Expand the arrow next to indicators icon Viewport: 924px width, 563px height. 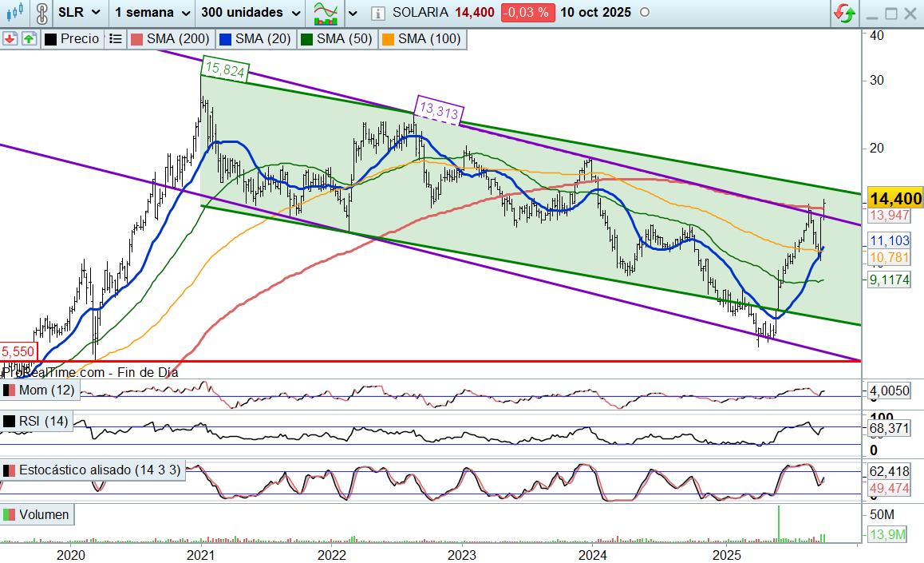pyautogui.click(x=353, y=13)
